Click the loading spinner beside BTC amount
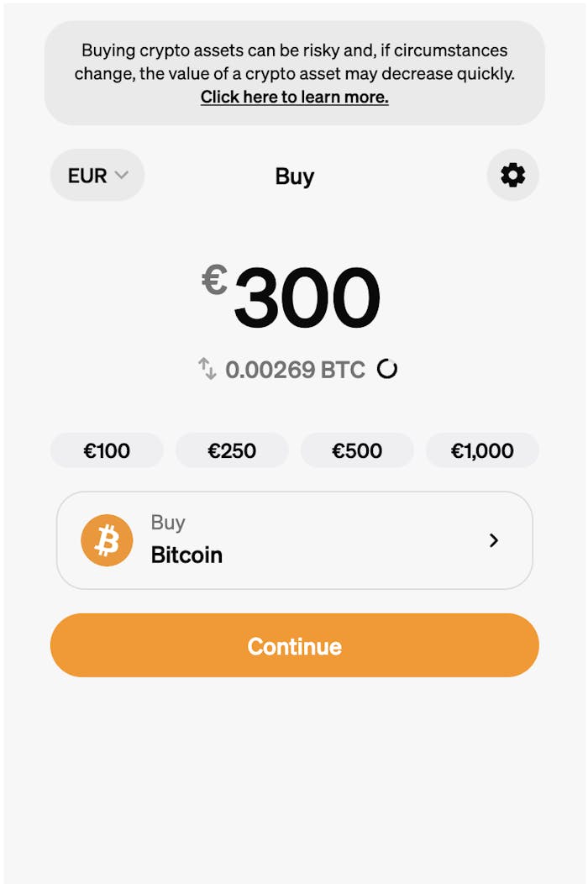Screen dimensions: 588x884 pos(386,369)
